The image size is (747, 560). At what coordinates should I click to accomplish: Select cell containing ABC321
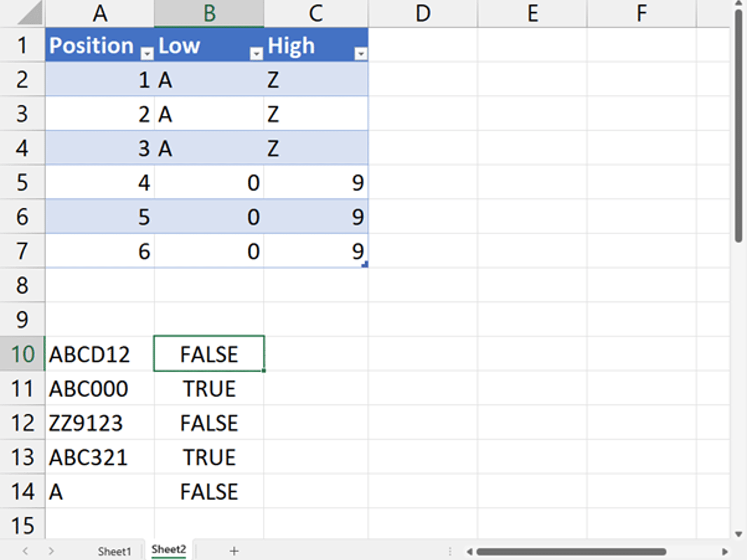(89, 457)
